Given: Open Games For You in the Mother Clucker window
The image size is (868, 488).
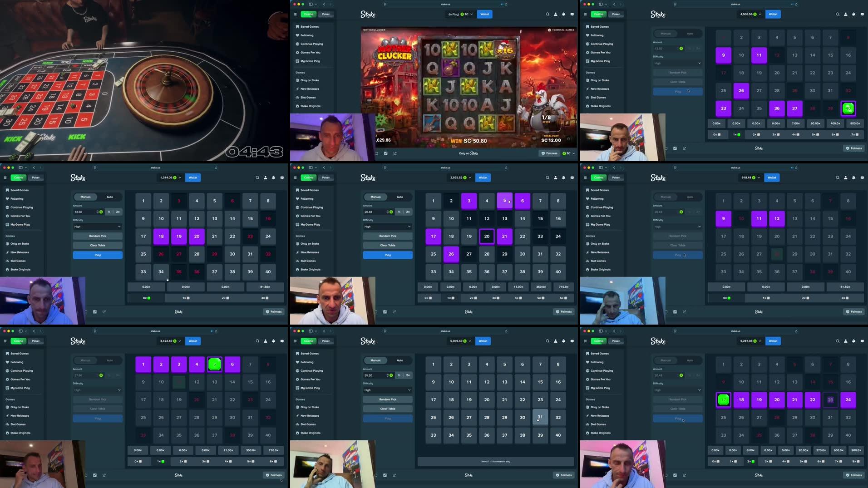Looking at the screenshot, I should [x=310, y=53].
